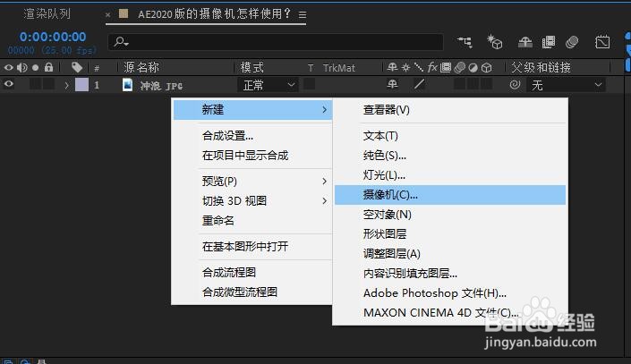Toggle hide shy layers icon
This screenshot has height=364, width=631.
point(524,42)
